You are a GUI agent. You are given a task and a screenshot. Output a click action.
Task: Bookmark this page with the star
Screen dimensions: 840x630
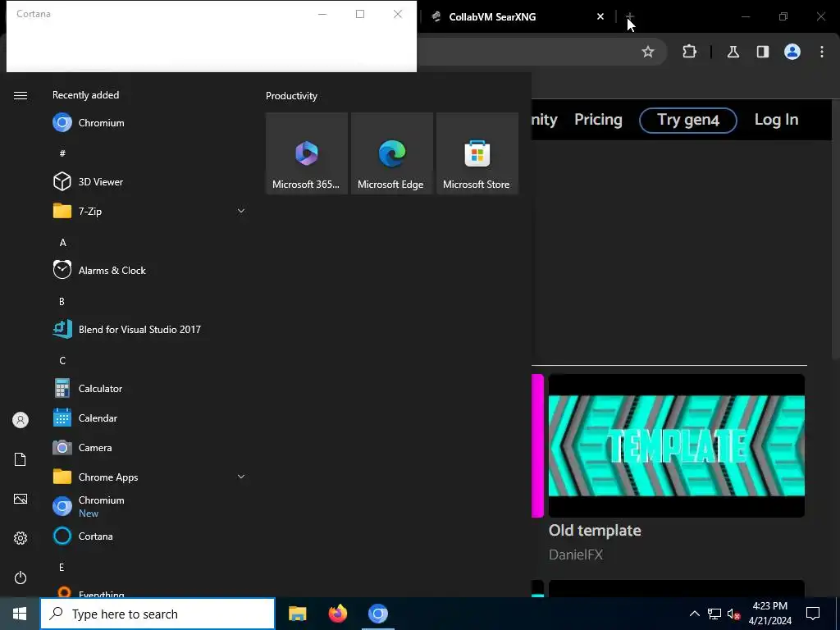click(648, 52)
